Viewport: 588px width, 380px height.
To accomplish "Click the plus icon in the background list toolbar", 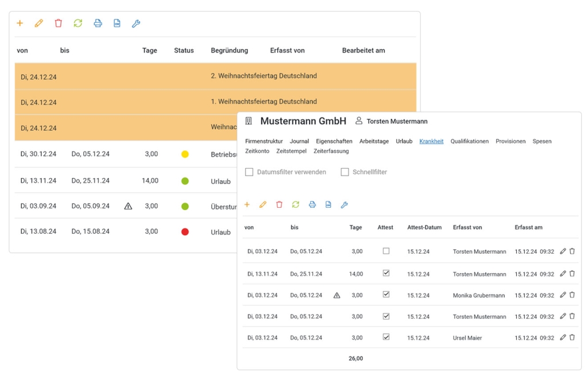I will 20,23.
